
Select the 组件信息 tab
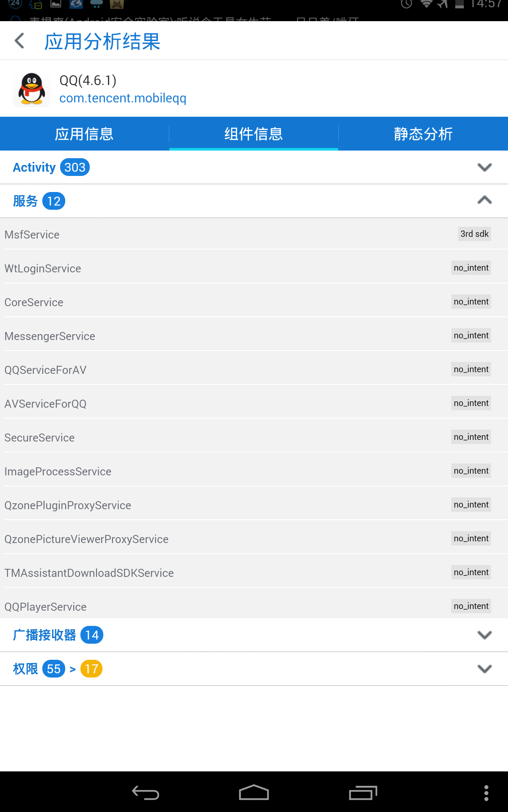[x=254, y=134]
